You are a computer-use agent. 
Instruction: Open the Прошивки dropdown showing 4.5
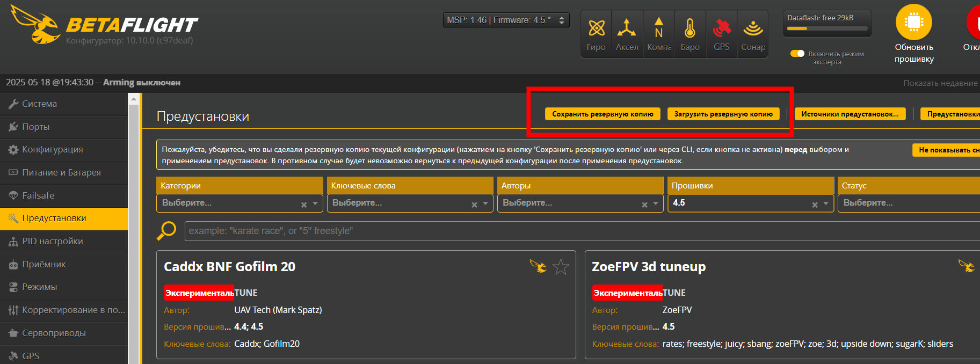751,203
